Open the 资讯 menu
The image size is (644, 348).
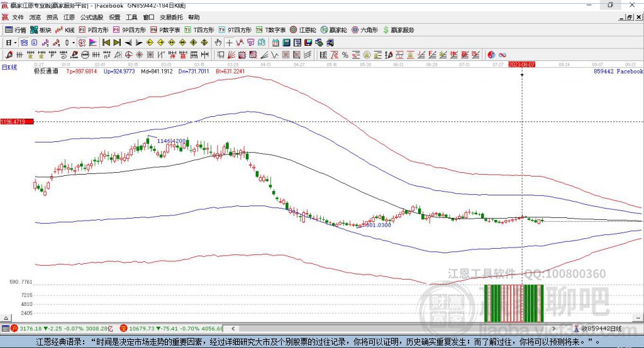pyautogui.click(x=52, y=17)
